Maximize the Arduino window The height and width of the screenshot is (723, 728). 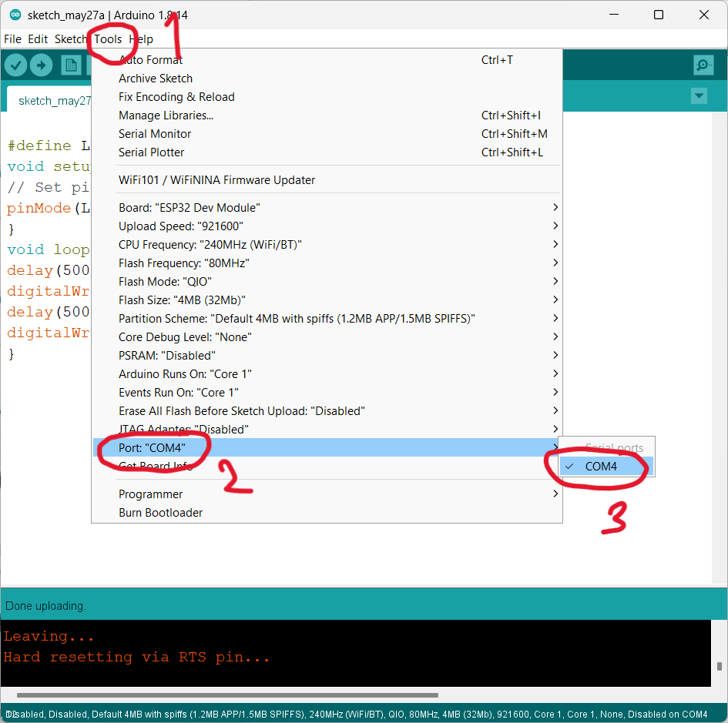[659, 15]
